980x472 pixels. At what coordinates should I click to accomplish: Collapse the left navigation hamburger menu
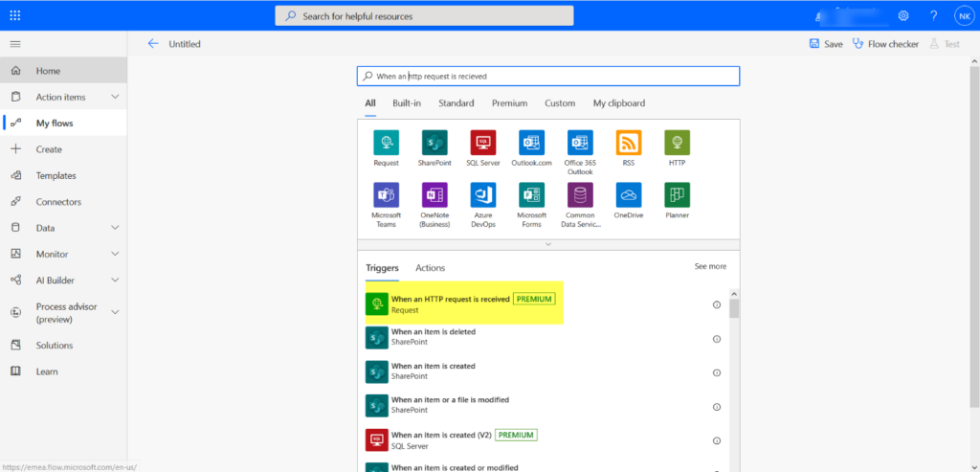[15, 44]
